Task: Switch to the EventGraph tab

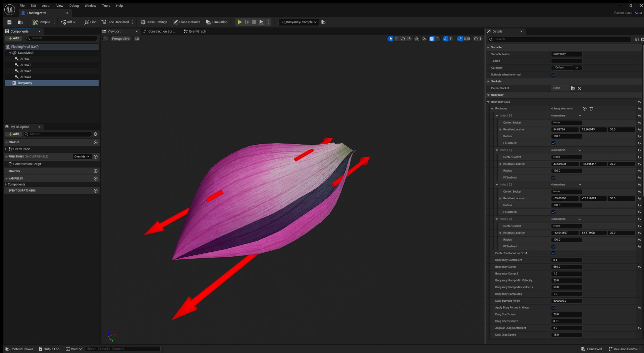Action: point(195,32)
